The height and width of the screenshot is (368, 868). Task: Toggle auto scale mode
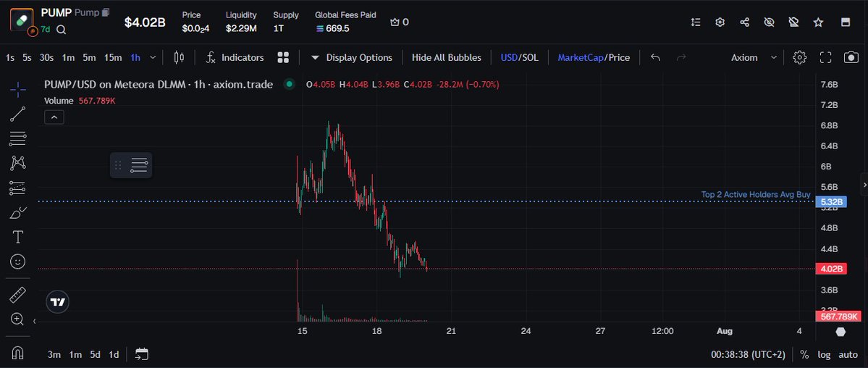coord(848,355)
